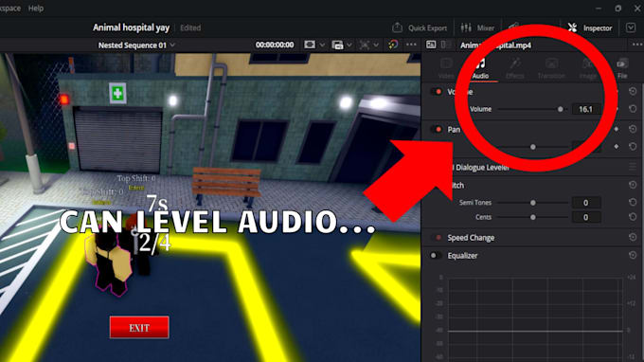Open the timecode overlay dropdown arrow
Viewport: 644px width, 362px height.
click(x=349, y=45)
